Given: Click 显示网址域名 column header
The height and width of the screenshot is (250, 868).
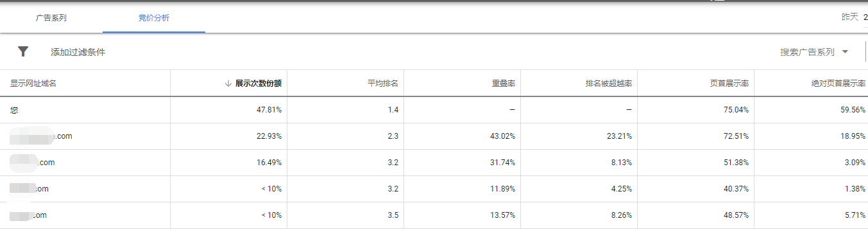Looking at the screenshot, I should pos(33,84).
